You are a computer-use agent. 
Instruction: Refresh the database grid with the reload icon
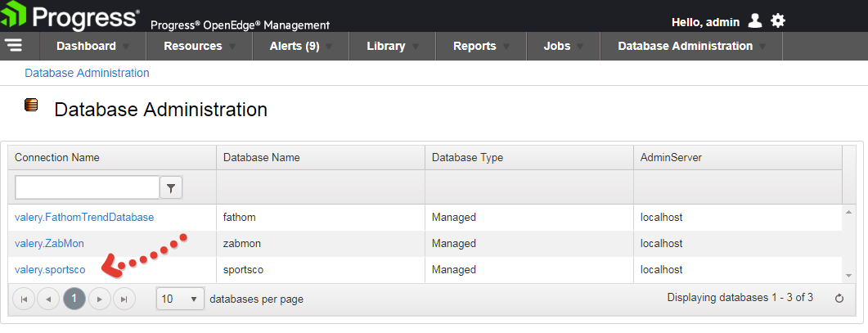click(x=839, y=299)
